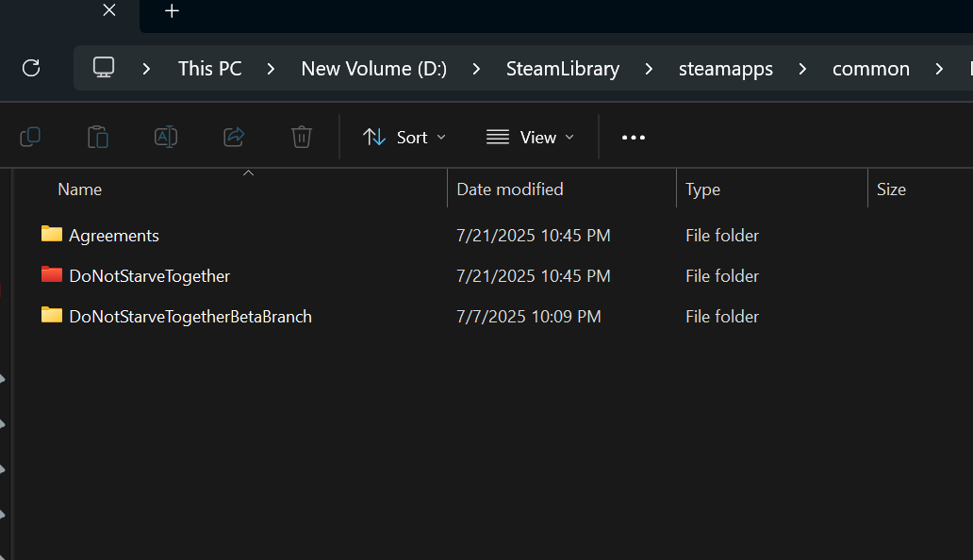973x560 pixels.
Task: Expand the chevron after steamapps
Action: (802, 69)
